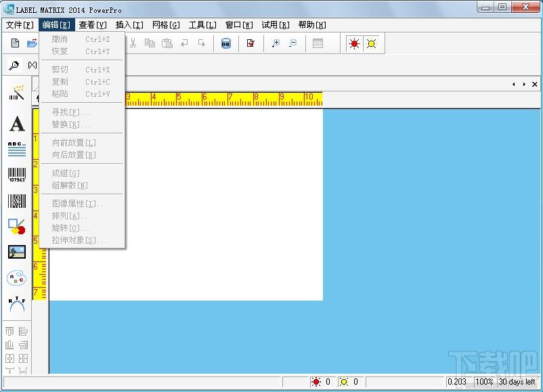Click the [X] variable icon
543x392 pixels.
point(32,65)
